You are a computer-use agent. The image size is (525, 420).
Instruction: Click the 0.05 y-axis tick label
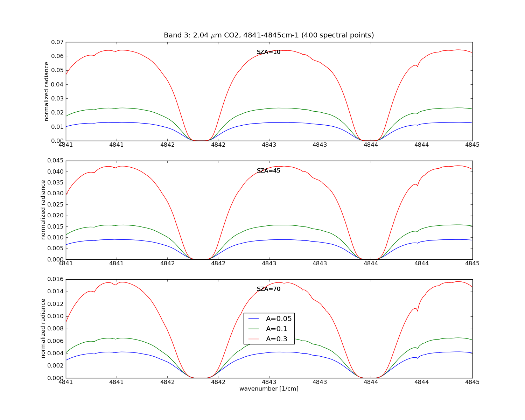pos(57,70)
